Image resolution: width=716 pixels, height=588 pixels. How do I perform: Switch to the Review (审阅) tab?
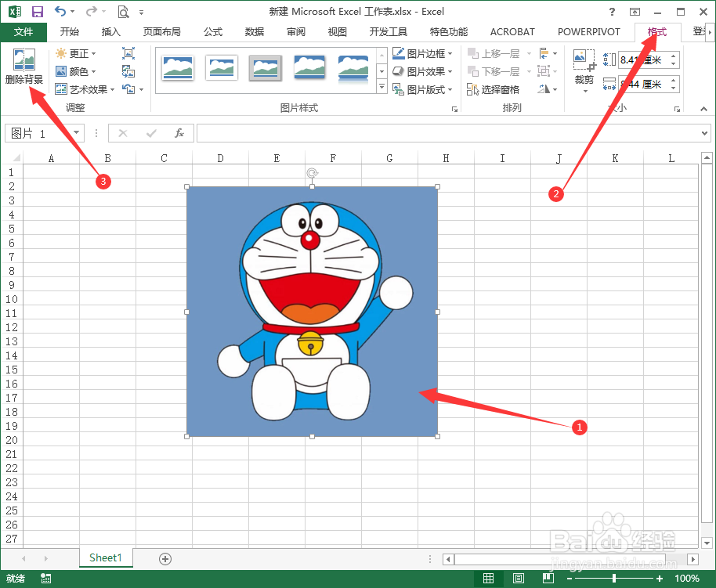coord(296,31)
